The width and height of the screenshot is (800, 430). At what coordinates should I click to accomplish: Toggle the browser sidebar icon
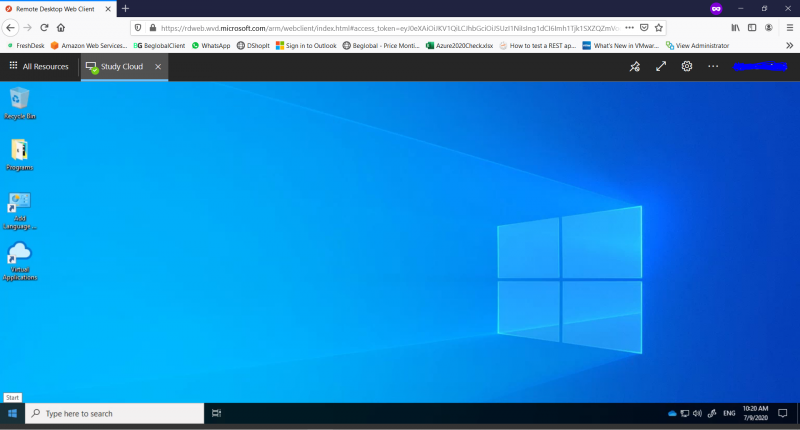coord(752,28)
